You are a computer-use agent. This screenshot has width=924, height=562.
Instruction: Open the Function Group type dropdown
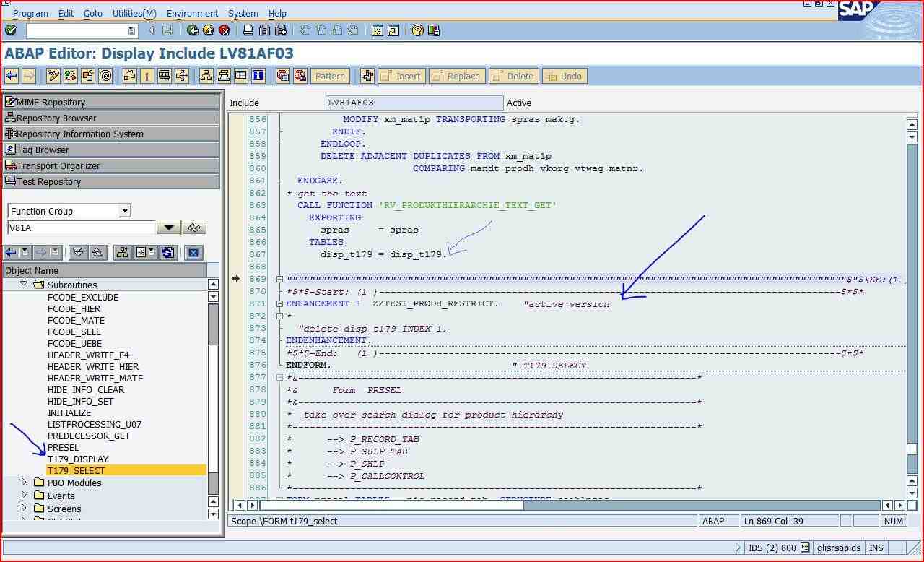tap(125, 211)
